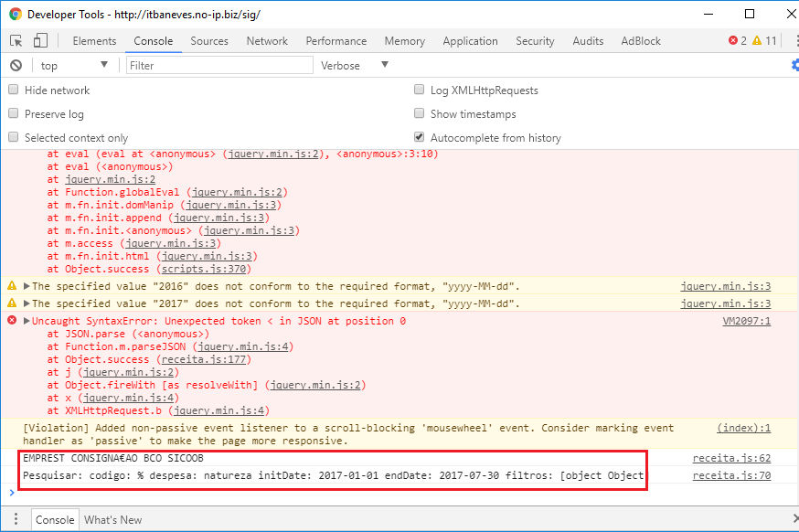The width and height of the screenshot is (799, 532).
Task: Open VM2097:1 source link
Action: point(747,321)
